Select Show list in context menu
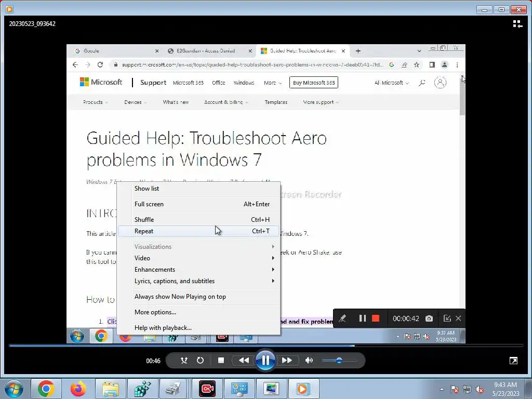Image resolution: width=532 pixels, height=399 pixels. (198, 189)
